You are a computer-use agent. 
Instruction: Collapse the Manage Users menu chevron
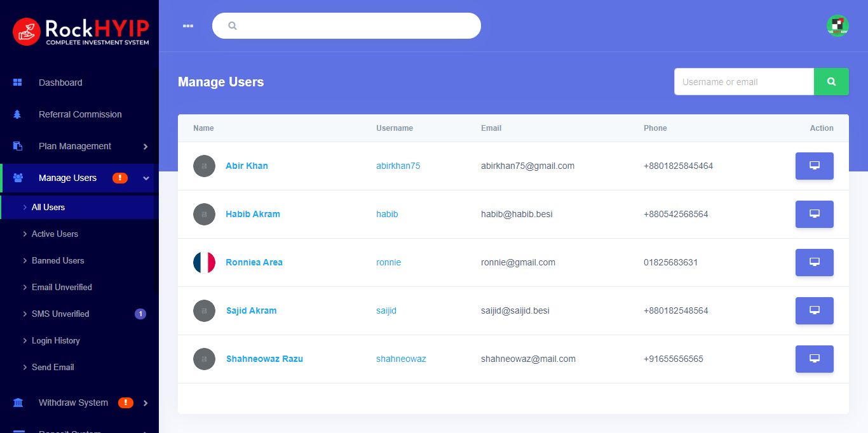(146, 178)
